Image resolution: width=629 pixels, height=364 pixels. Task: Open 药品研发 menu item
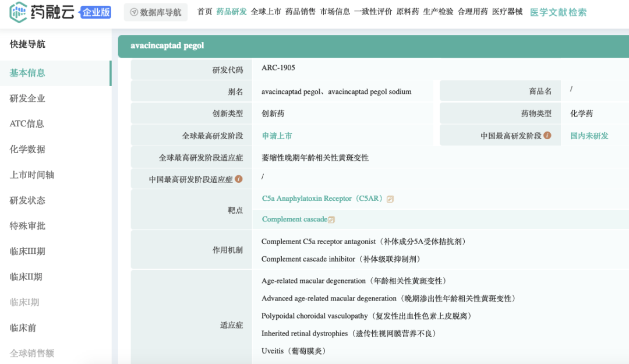231,12
